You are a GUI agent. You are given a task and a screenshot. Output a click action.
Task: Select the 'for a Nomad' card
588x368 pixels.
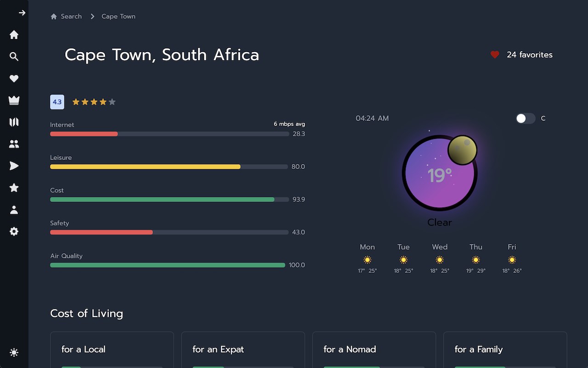point(374,350)
